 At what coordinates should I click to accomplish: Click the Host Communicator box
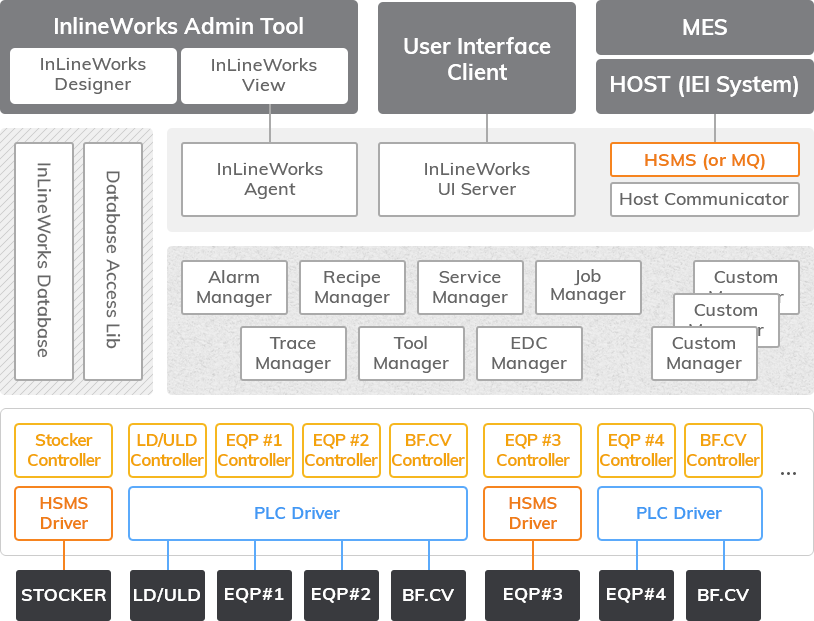(704, 199)
